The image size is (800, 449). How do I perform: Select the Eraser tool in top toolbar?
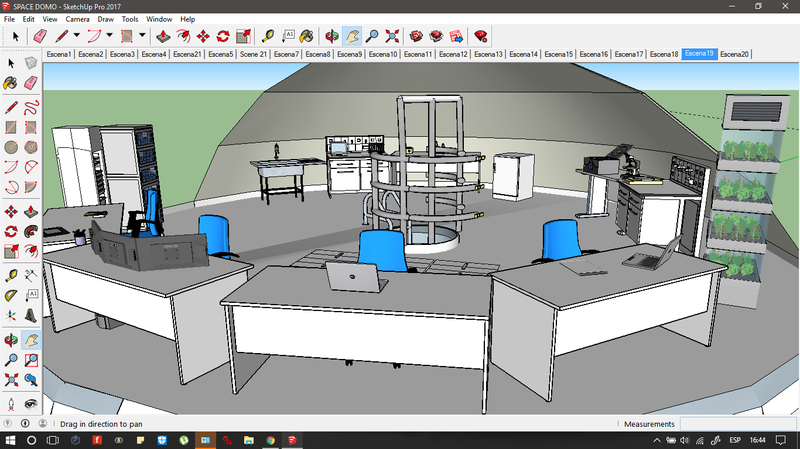click(40, 35)
